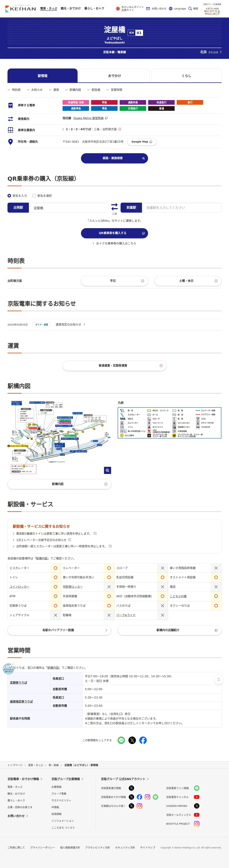The height and width of the screenshot is (868, 229).
Task: Open 各駅のバリアフリー設備 button
Action: (59, 630)
